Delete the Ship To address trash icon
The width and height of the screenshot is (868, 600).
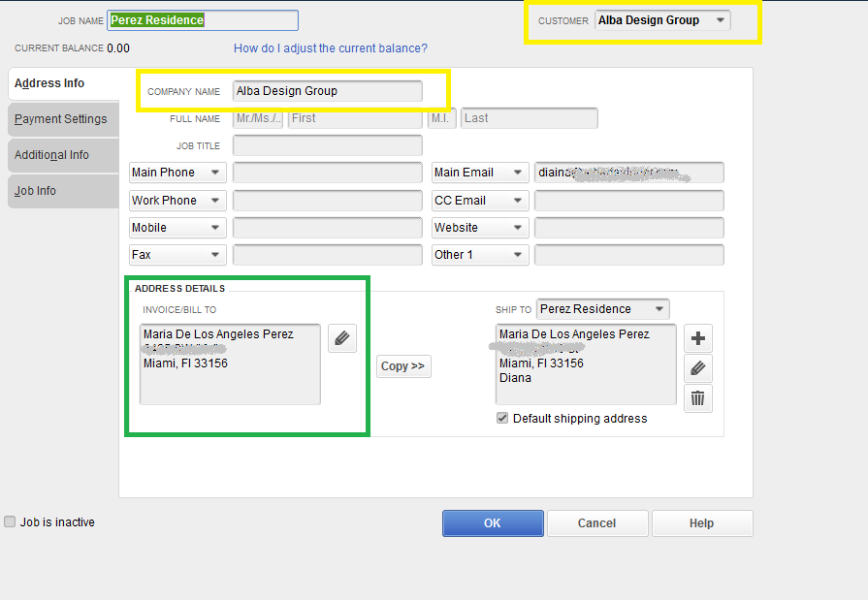tap(698, 398)
